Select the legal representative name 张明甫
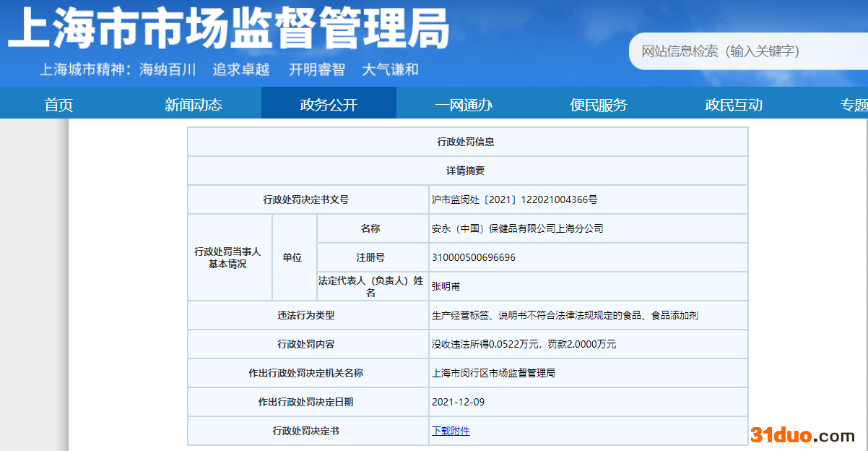This screenshot has height=451, width=868. coord(446,286)
